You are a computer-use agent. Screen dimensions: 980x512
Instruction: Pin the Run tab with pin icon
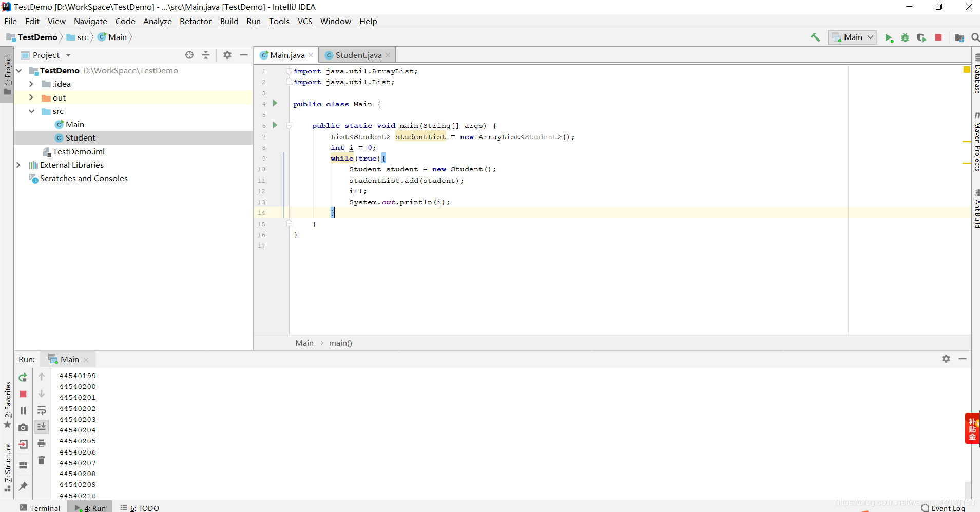23,486
